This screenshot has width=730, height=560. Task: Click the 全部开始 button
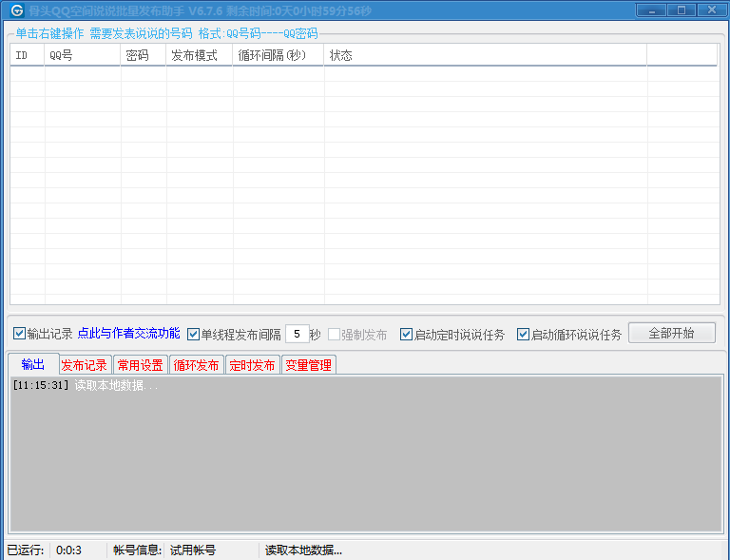pyautogui.click(x=671, y=333)
